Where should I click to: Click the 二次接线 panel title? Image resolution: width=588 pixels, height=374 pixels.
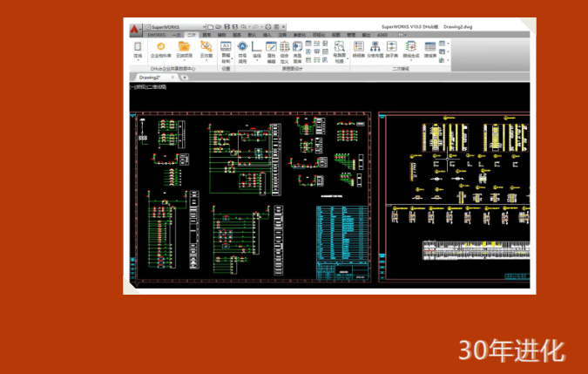pyautogui.click(x=401, y=69)
